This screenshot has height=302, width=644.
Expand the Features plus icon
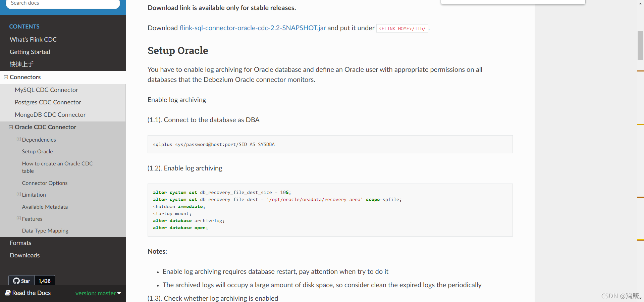[x=19, y=218]
